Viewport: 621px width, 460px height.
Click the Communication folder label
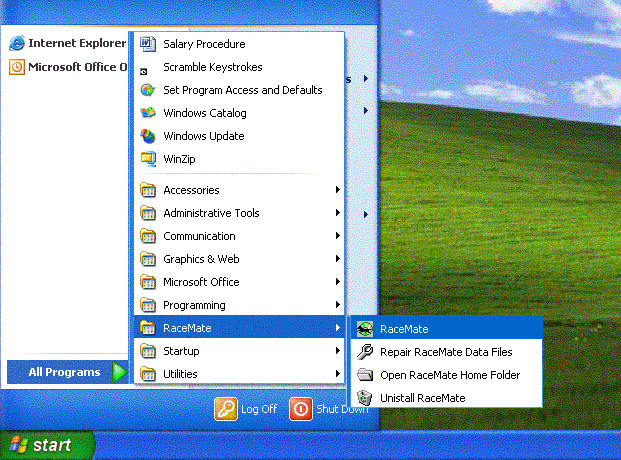click(x=199, y=236)
